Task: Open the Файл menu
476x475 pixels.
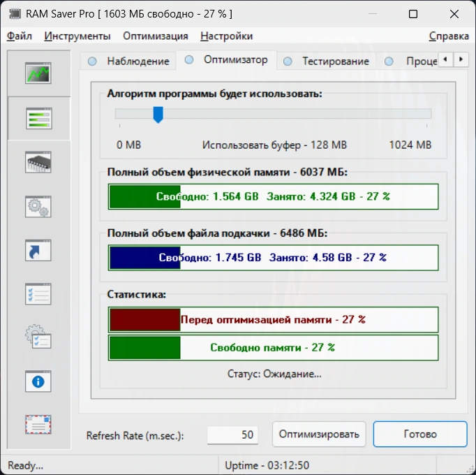Action: pyautogui.click(x=19, y=36)
